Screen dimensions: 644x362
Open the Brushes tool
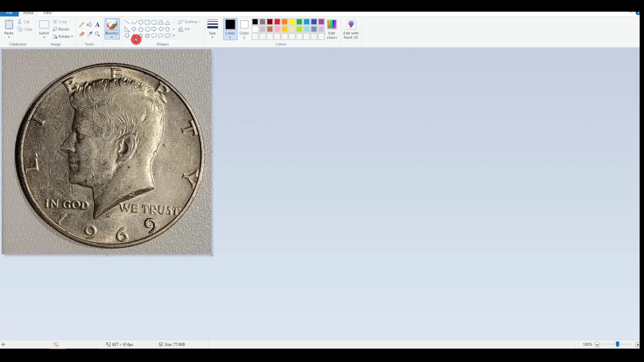coord(112,28)
